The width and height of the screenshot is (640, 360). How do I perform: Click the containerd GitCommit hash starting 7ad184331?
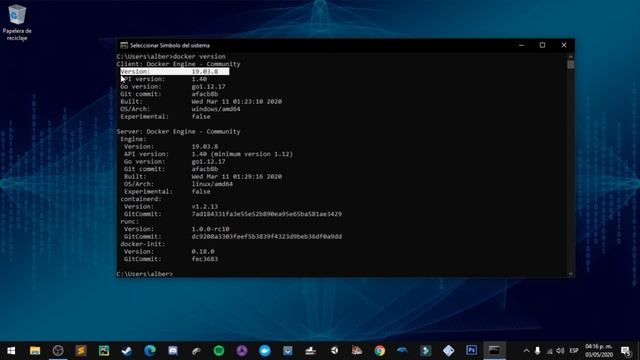267,214
